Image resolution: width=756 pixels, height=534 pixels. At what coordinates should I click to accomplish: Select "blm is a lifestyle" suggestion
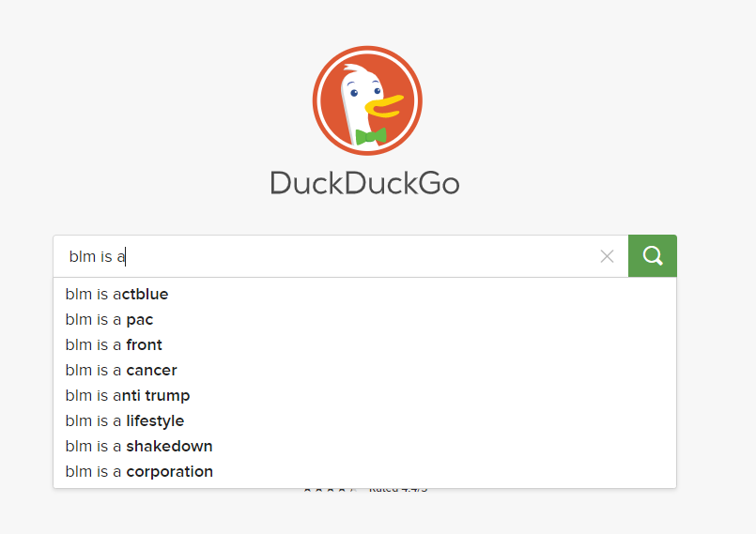[x=125, y=420]
